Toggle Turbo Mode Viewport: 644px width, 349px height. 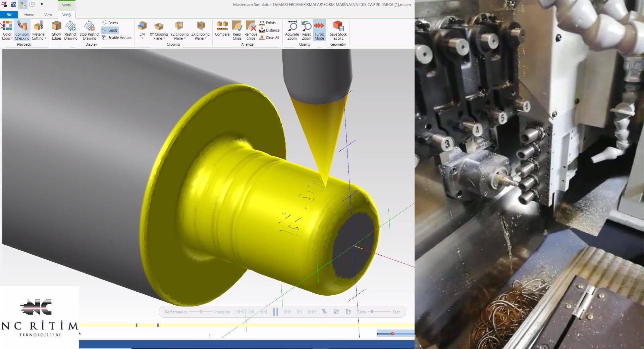coord(319,30)
